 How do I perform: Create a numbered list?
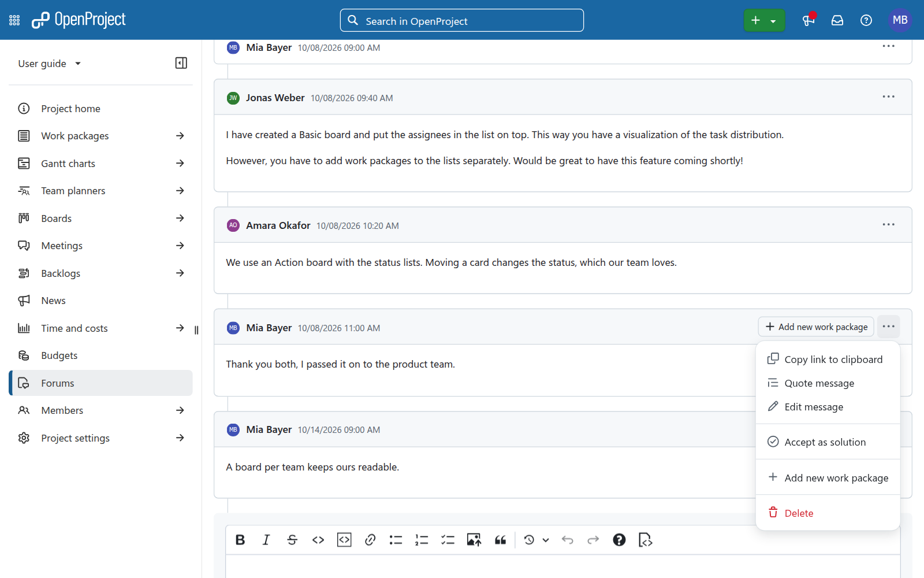coord(422,540)
